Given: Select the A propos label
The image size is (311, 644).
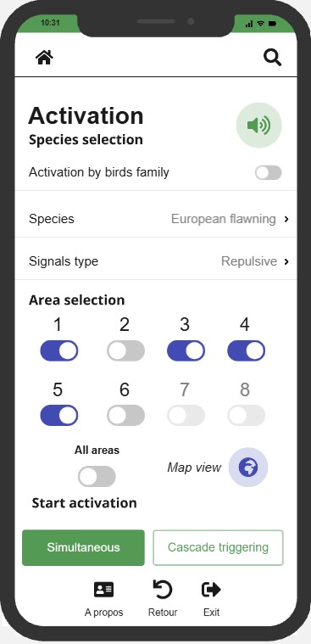Looking at the screenshot, I should pos(103,613).
